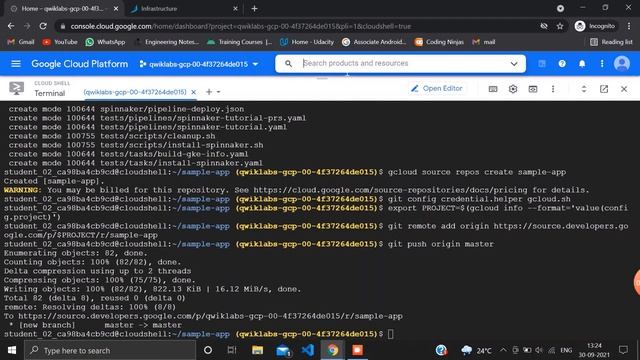Open the Reading list
The image size is (640, 360).
coord(611,42)
